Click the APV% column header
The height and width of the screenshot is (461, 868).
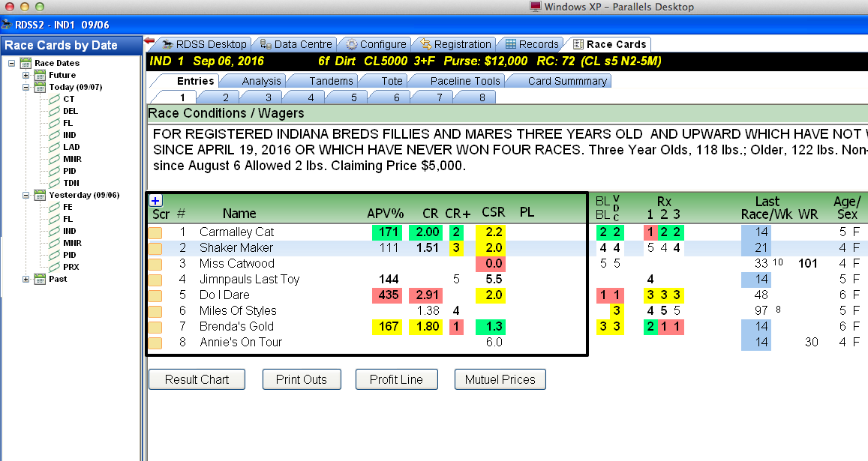pyautogui.click(x=386, y=214)
